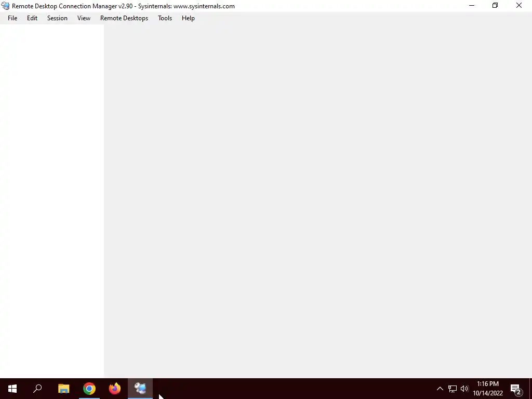The width and height of the screenshot is (532, 399).
Task: Open the Help menu
Action: coord(188,18)
